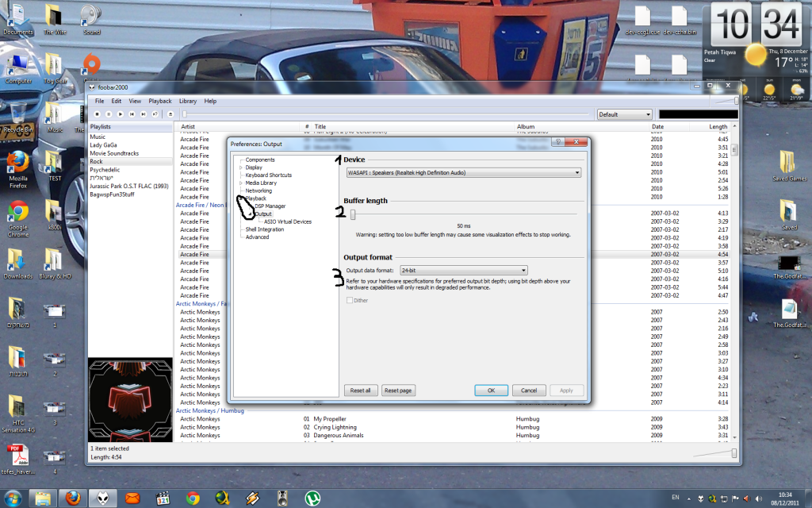Screen dimensions: 812x508
Task: Click the Reset page button
Action: [x=398, y=391]
